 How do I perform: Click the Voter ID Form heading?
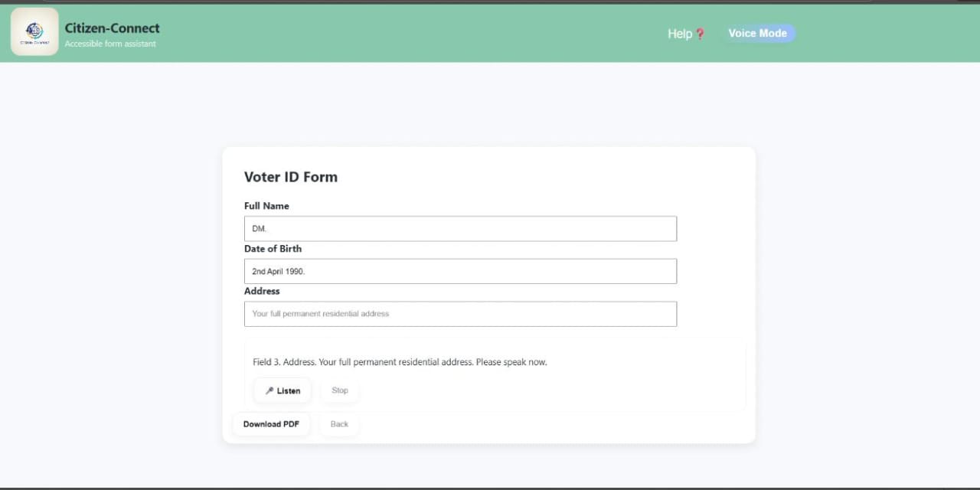pos(291,177)
